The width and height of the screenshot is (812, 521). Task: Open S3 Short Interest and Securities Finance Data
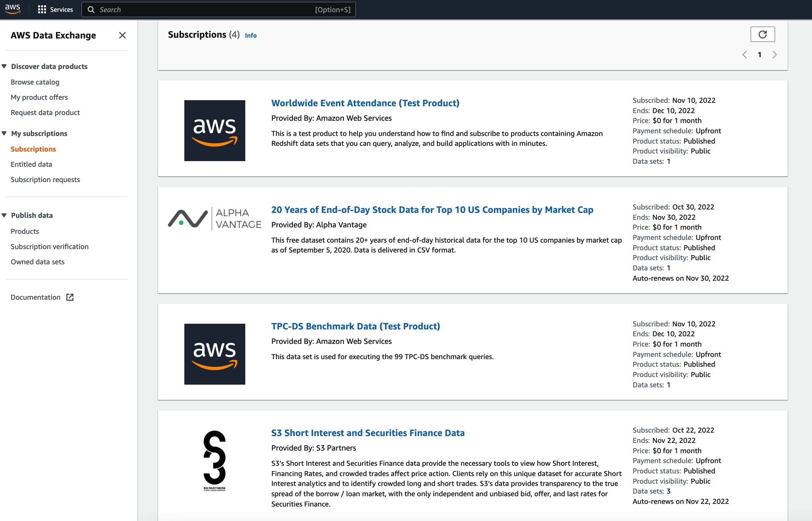pyautogui.click(x=368, y=433)
